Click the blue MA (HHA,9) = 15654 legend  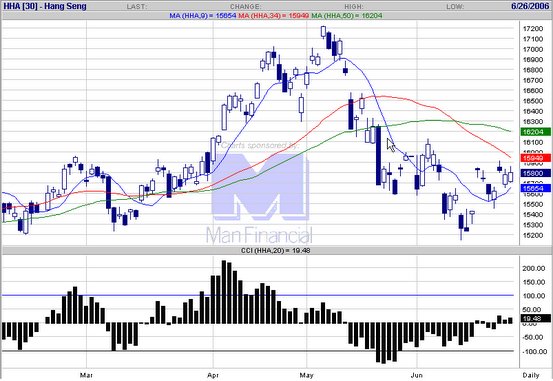point(203,16)
